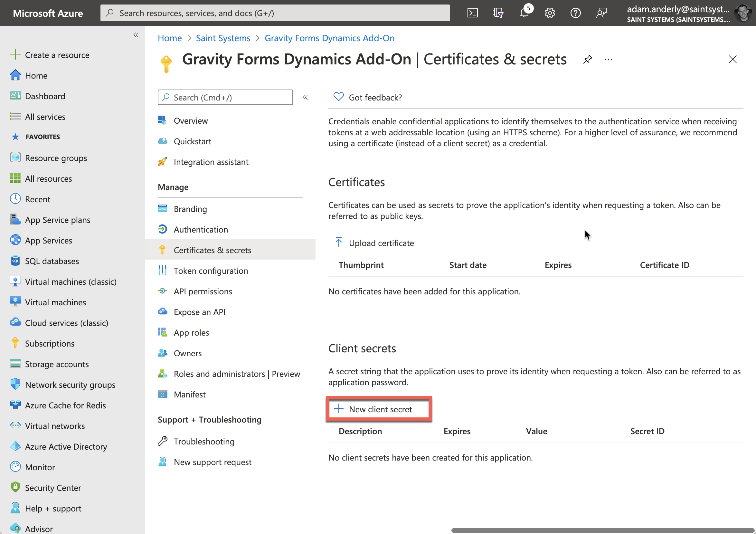756x534 pixels.
Task: Click Got feedback?
Action: pos(367,98)
